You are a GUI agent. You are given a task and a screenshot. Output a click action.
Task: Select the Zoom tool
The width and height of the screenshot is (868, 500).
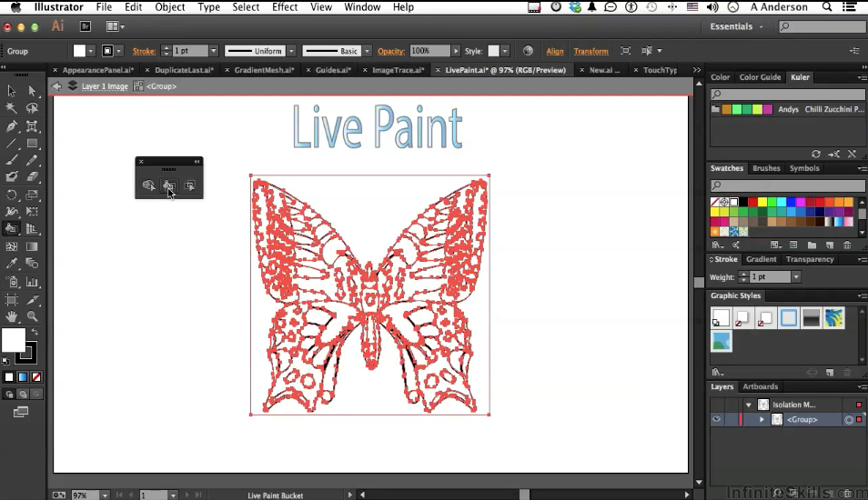click(x=32, y=316)
